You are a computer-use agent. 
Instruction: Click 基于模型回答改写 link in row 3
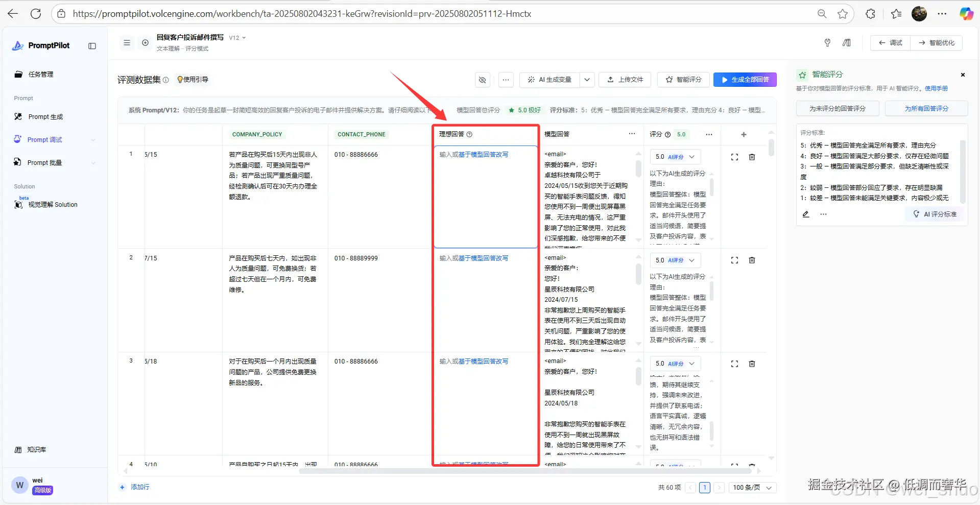[483, 362]
